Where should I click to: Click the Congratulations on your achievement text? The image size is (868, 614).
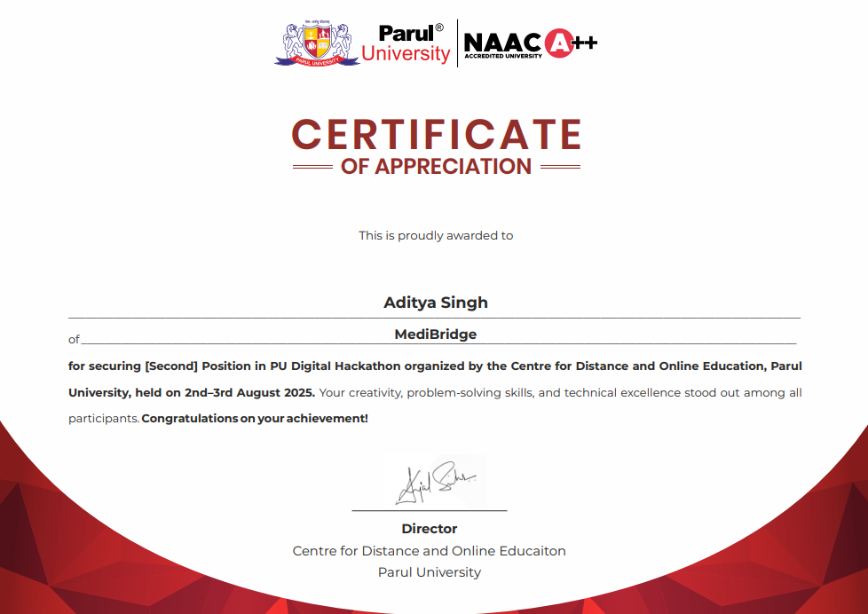coord(257,416)
